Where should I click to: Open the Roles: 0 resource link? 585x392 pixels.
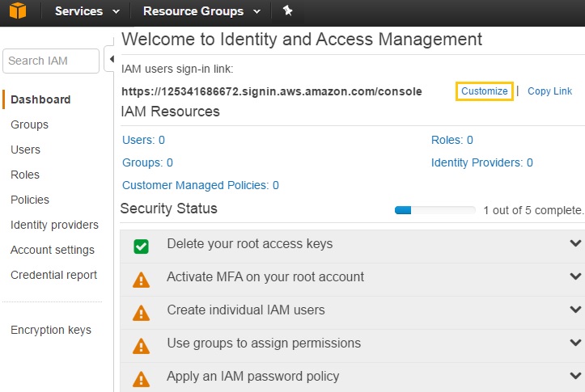coord(451,140)
